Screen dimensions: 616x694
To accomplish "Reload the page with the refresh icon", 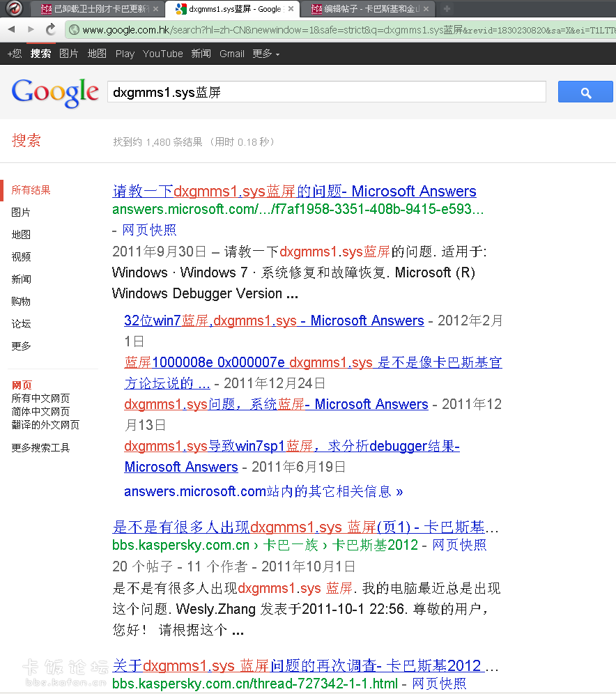I will [50, 29].
